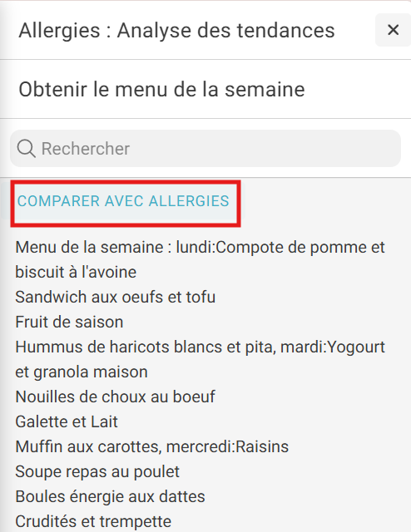Click the 'Menu de la semaine : lundi' text
The width and height of the screenshot is (411, 532).
[115, 247]
